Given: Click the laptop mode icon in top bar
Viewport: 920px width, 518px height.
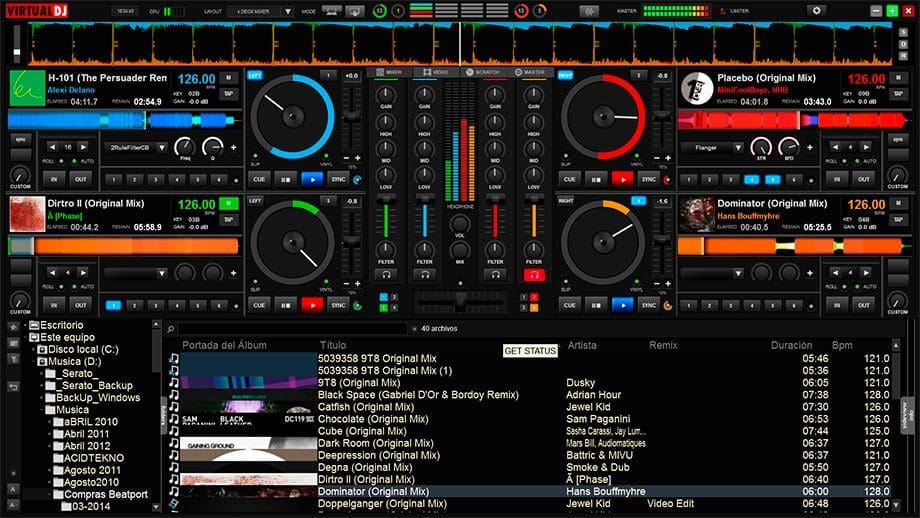Looking at the screenshot, I should (x=332, y=11).
